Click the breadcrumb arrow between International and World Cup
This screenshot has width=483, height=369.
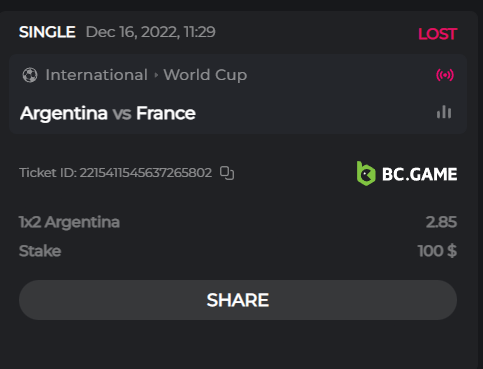click(x=156, y=75)
